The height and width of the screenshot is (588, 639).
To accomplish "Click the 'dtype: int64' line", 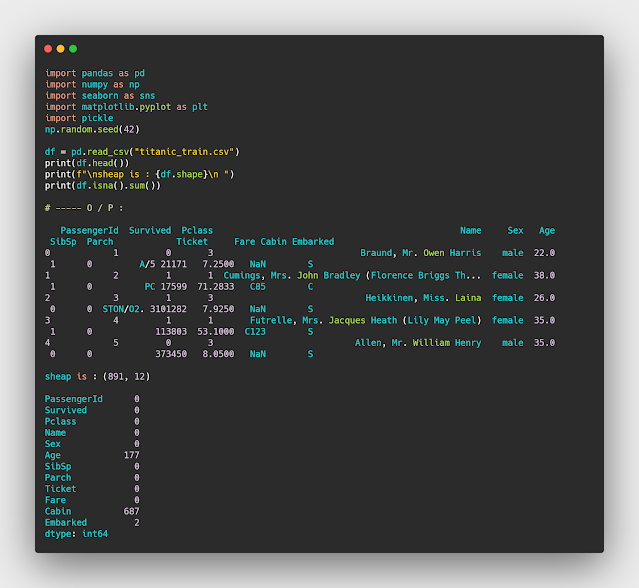I will point(76,534).
